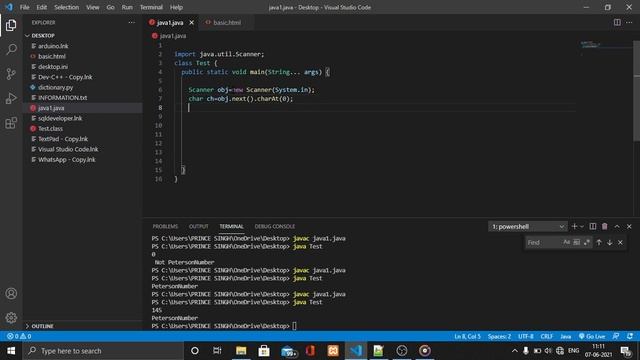Start Go Live server
640x360 pixels.
[592, 337]
